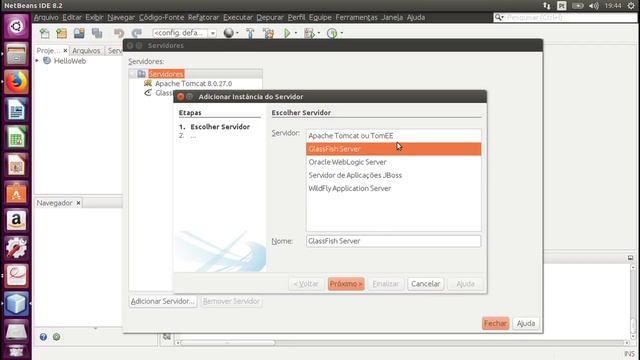Open the Profile Project dropdown arrow

[x=342, y=33]
